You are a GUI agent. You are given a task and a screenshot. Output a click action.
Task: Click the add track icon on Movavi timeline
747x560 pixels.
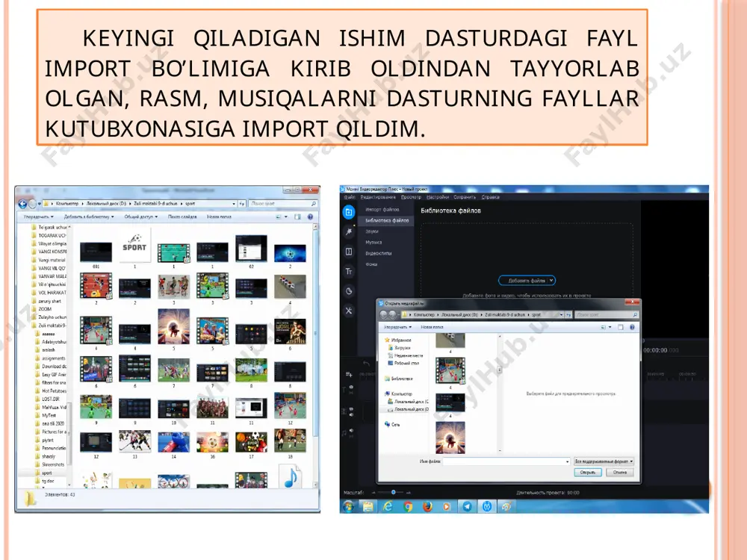349,374
